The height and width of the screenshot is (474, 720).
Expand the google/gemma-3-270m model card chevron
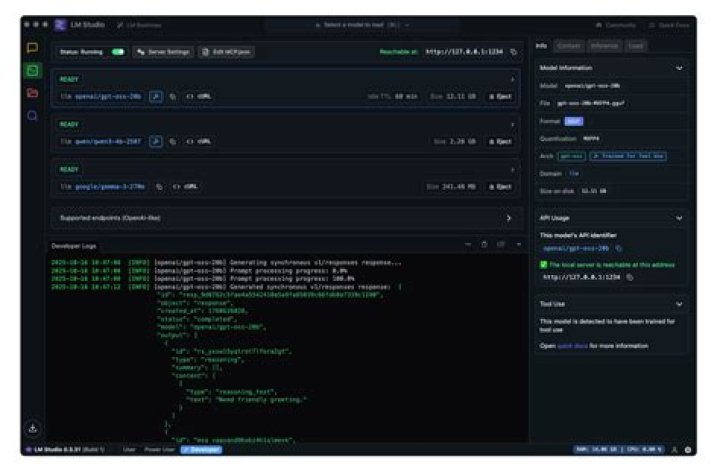[x=512, y=169]
